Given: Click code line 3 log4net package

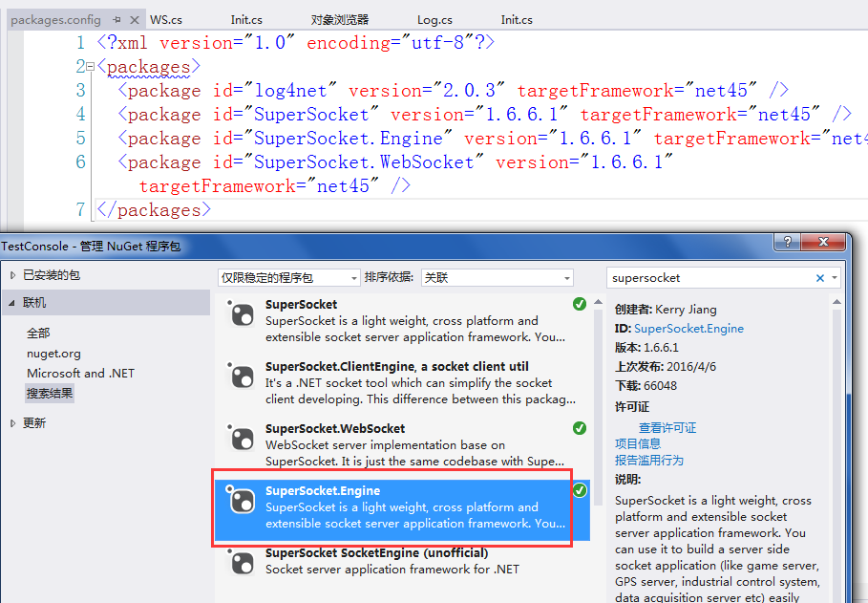Looking at the screenshot, I should [x=453, y=91].
